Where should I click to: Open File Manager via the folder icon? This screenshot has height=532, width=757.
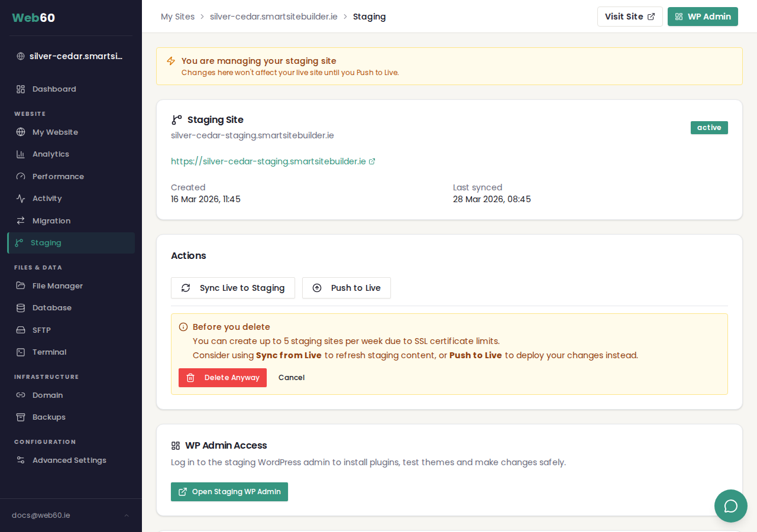(x=20, y=286)
